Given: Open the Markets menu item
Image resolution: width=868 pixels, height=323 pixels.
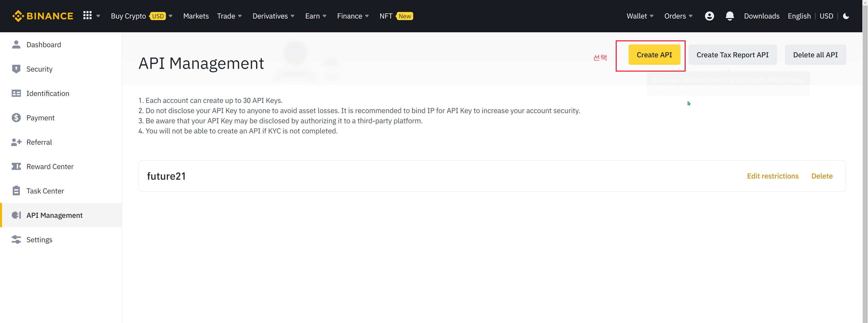Looking at the screenshot, I should [x=196, y=16].
